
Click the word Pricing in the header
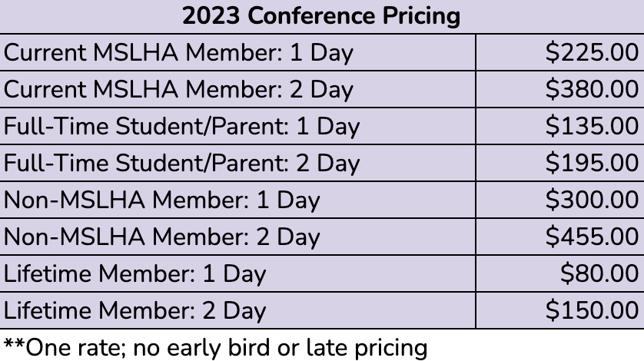[421, 17]
